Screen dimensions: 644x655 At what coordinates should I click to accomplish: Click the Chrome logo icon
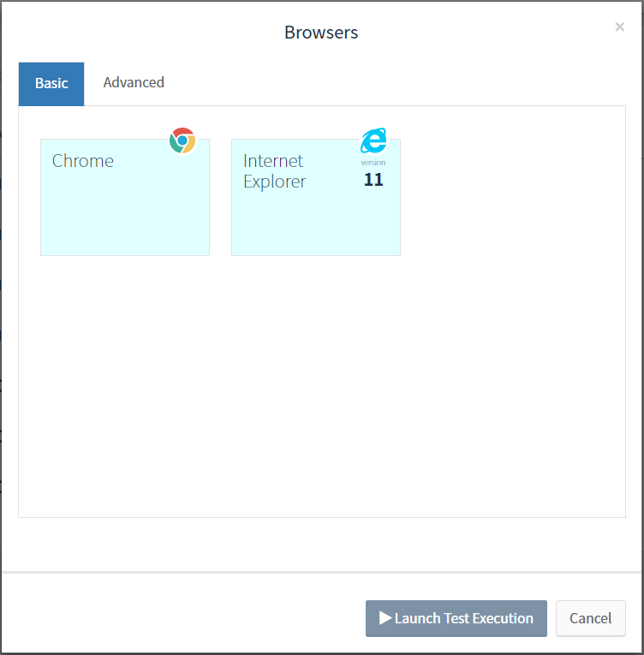coord(182,140)
